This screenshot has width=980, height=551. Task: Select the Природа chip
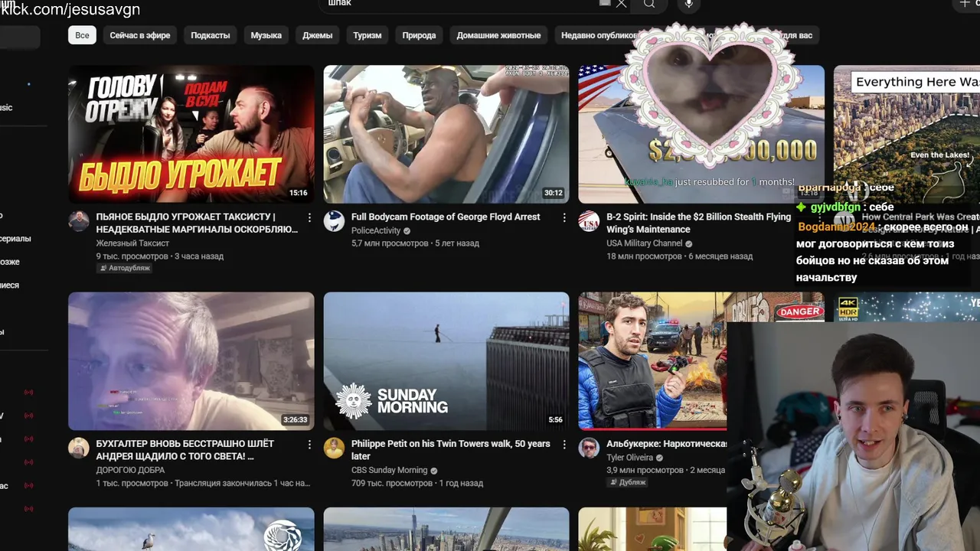click(x=420, y=35)
